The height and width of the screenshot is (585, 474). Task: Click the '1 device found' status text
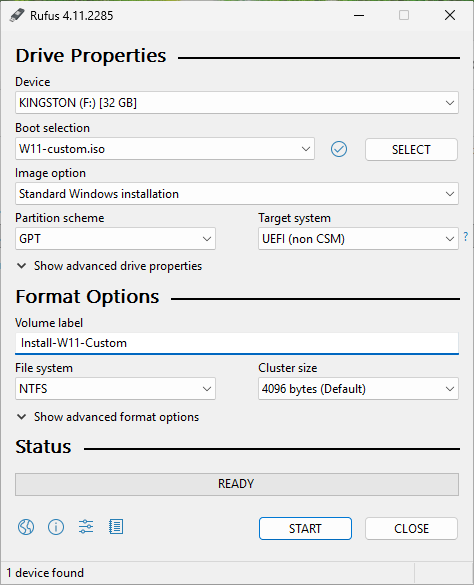tap(45, 573)
